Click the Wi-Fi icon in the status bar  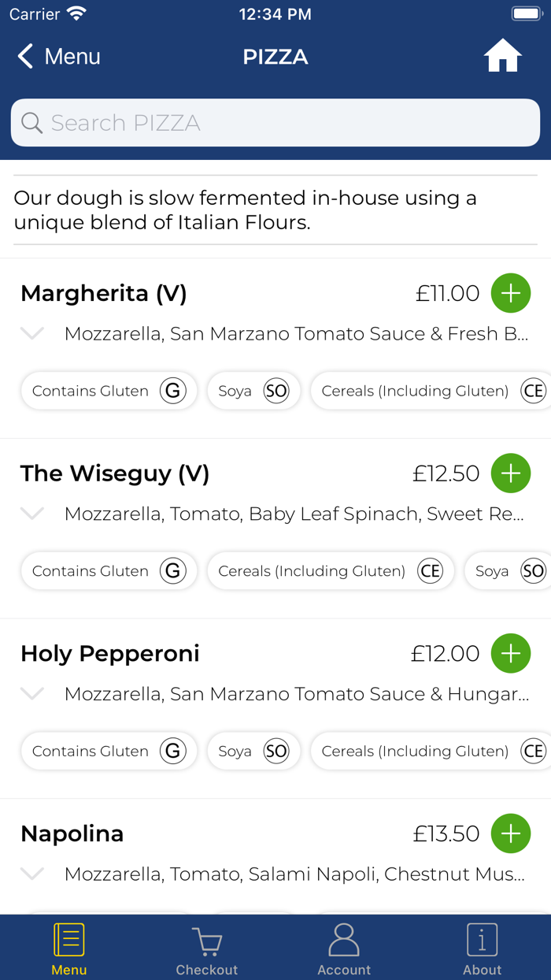pyautogui.click(x=76, y=12)
